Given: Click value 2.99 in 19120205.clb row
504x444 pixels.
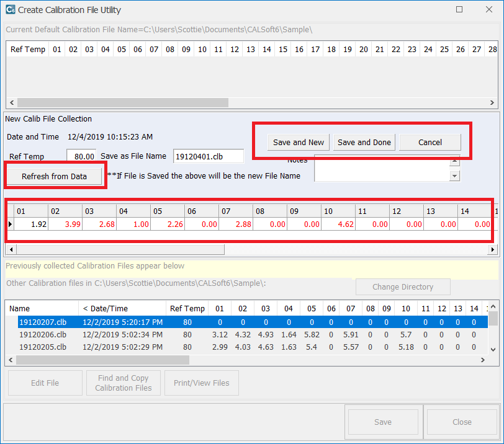Looking at the screenshot, I should pos(220,347).
